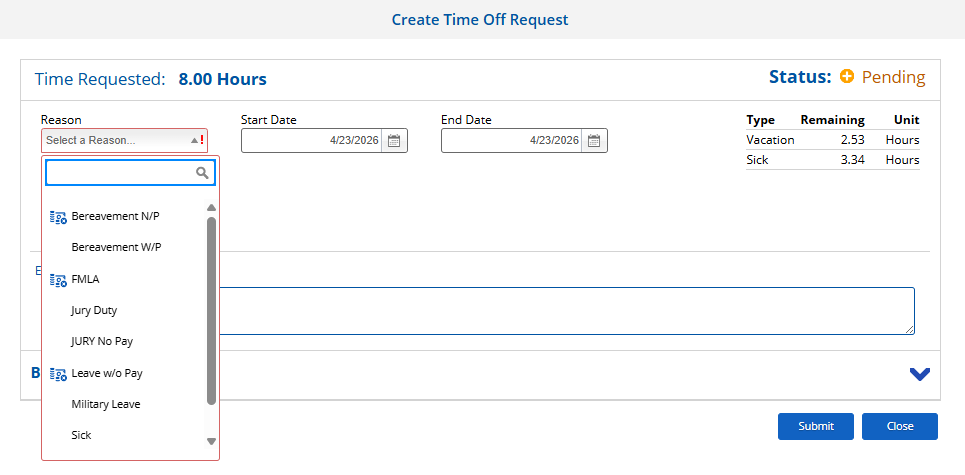Image resolution: width=965 pixels, height=475 pixels.
Task: Click into the comments text area
Action: click(x=566, y=311)
